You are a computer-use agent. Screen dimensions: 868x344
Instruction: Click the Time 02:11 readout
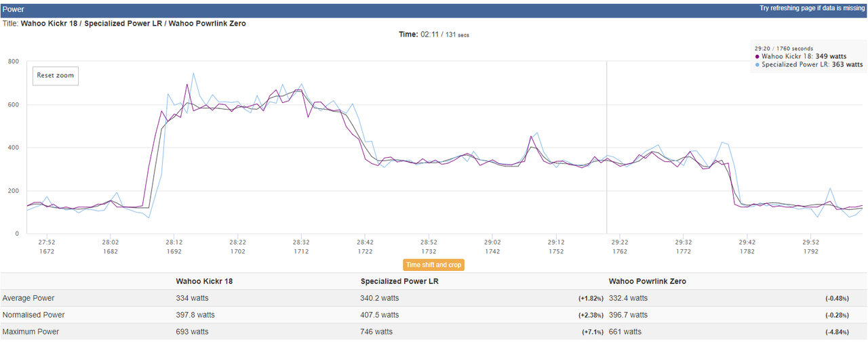pyautogui.click(x=433, y=34)
